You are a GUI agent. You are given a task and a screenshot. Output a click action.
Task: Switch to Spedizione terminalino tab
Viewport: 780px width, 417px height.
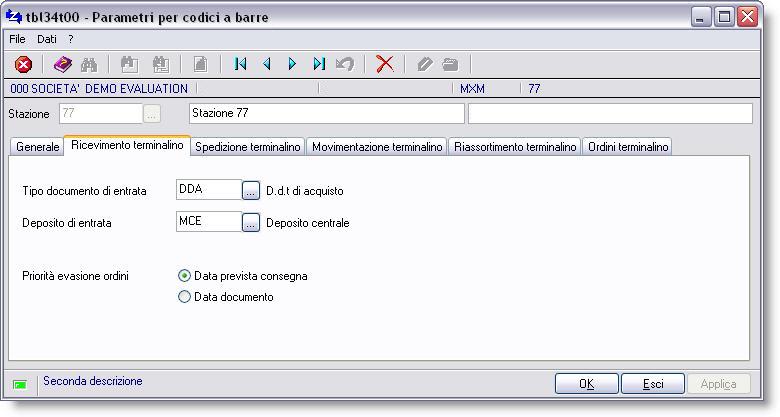(x=248, y=147)
